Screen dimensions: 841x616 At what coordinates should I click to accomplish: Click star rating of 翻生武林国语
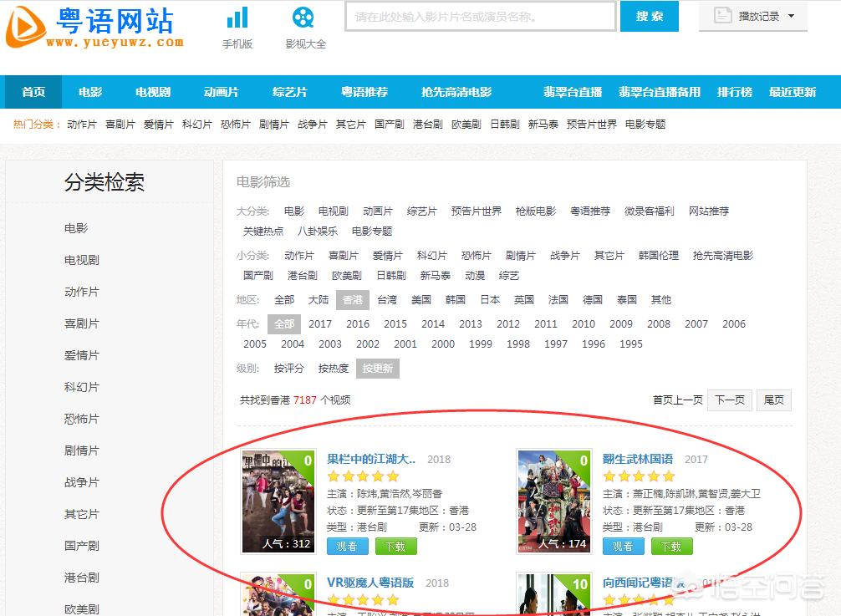[639, 476]
